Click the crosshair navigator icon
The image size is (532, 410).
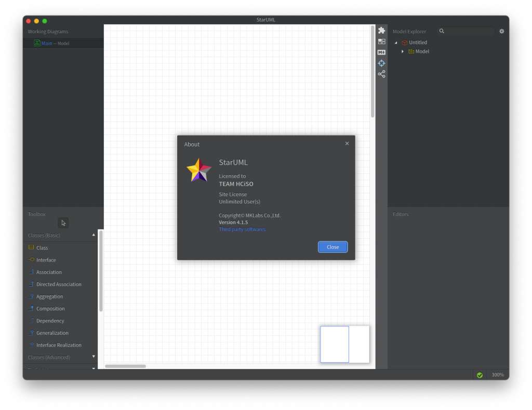pos(381,63)
